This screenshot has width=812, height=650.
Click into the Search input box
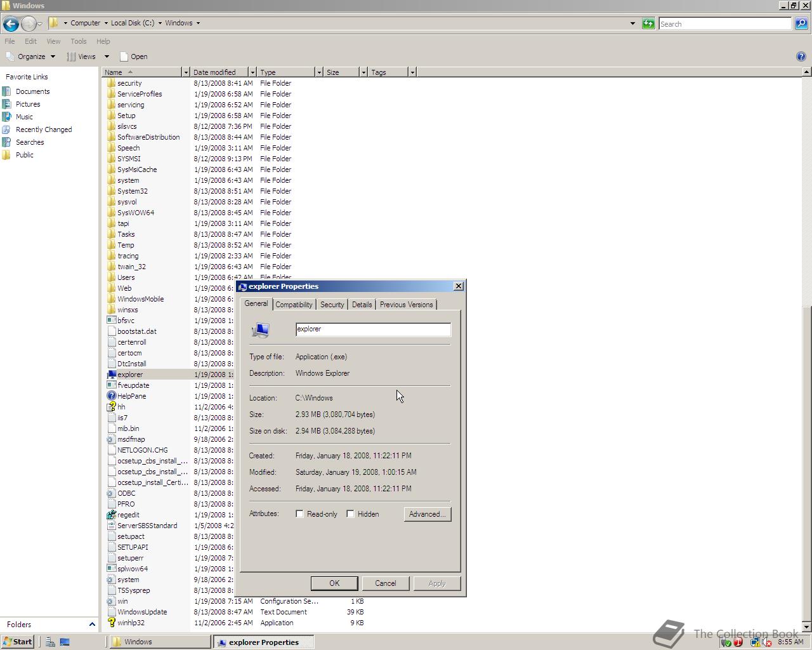pyautogui.click(x=724, y=23)
